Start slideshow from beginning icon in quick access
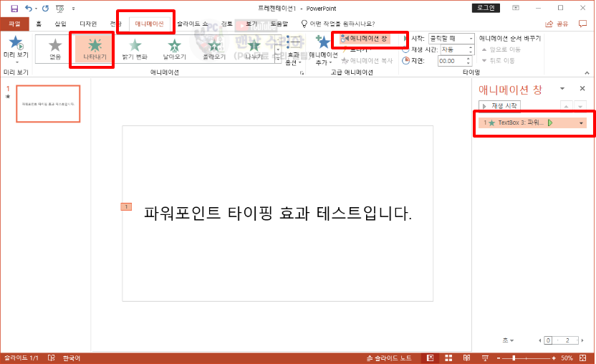 pyautogui.click(x=60, y=9)
